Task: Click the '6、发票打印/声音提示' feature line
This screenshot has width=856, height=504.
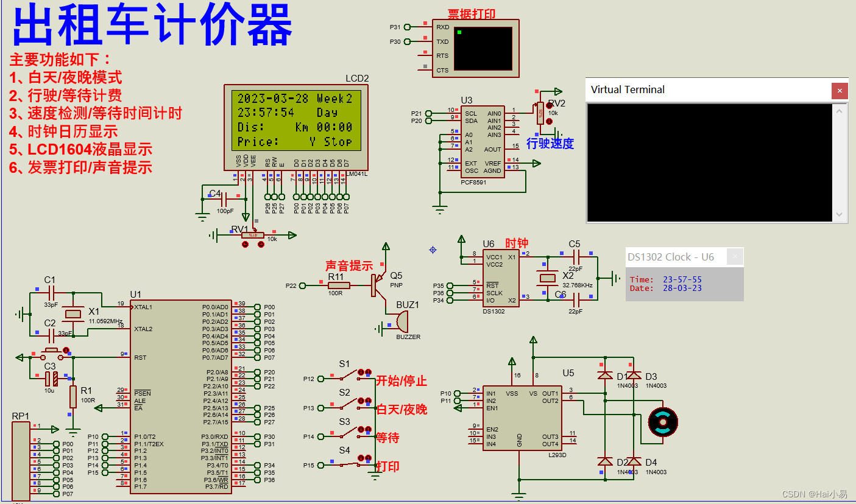Action: click(80, 167)
